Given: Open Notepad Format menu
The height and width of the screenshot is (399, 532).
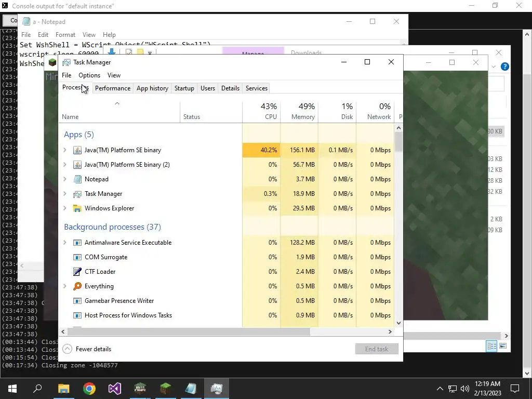Looking at the screenshot, I should coord(65,35).
